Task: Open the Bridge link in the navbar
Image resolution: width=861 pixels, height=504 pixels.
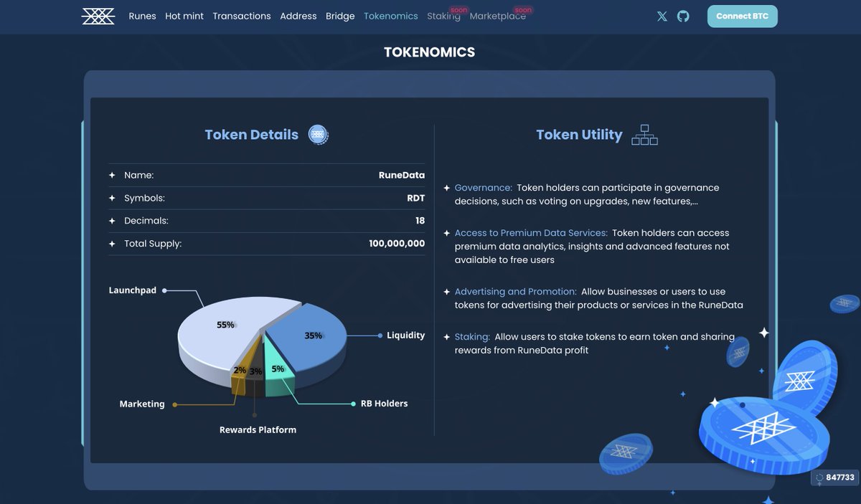Action: [x=339, y=16]
